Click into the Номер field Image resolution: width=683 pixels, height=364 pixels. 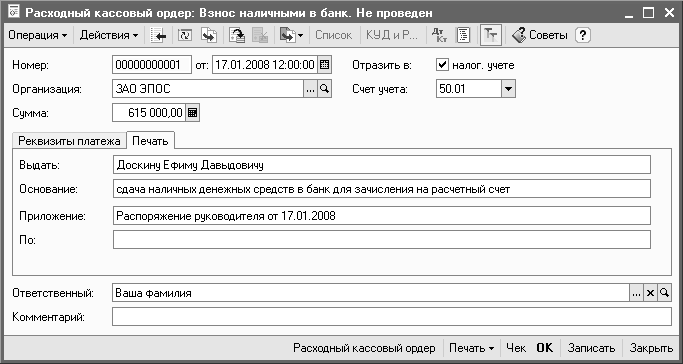(152, 65)
